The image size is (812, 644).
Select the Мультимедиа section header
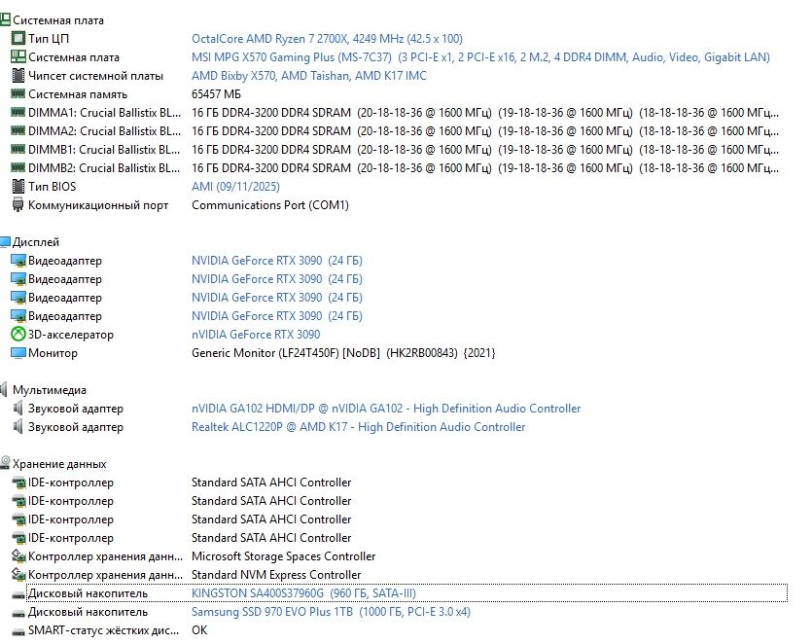tap(50, 390)
